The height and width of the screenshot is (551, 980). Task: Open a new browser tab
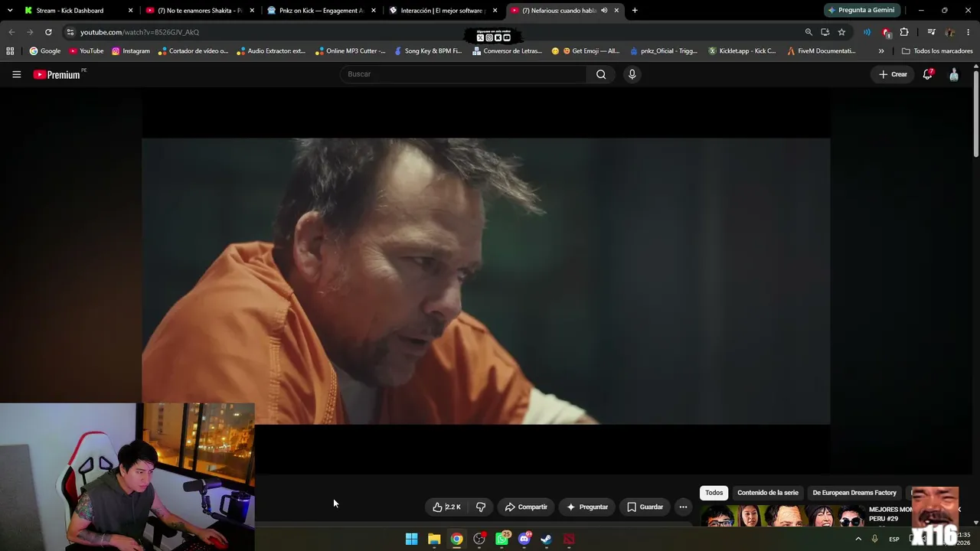pos(635,11)
